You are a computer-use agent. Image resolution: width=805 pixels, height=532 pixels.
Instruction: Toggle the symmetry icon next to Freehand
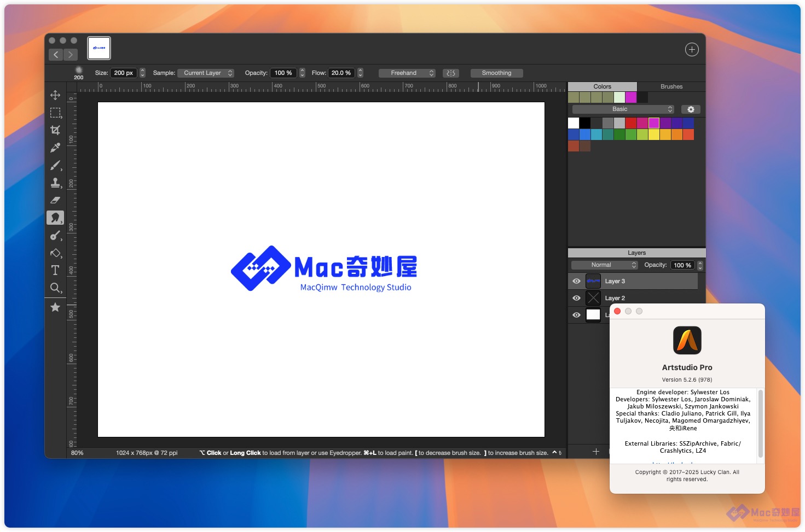[x=450, y=73]
